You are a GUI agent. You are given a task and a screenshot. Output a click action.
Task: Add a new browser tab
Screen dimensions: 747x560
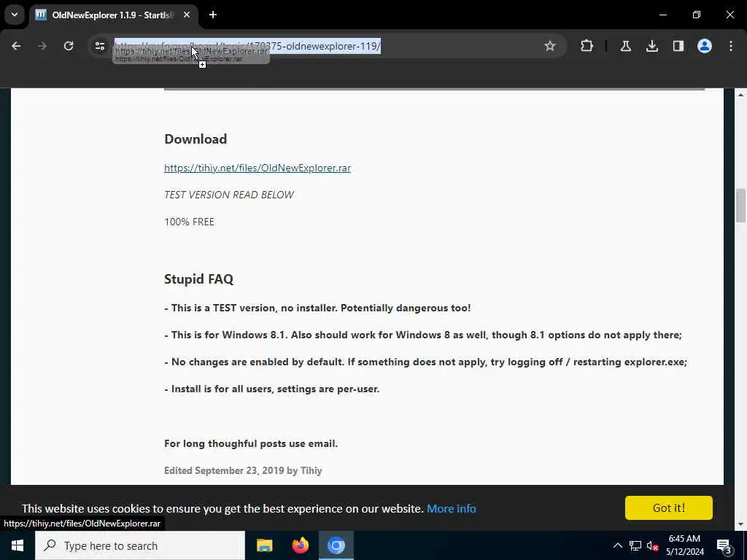[213, 15]
